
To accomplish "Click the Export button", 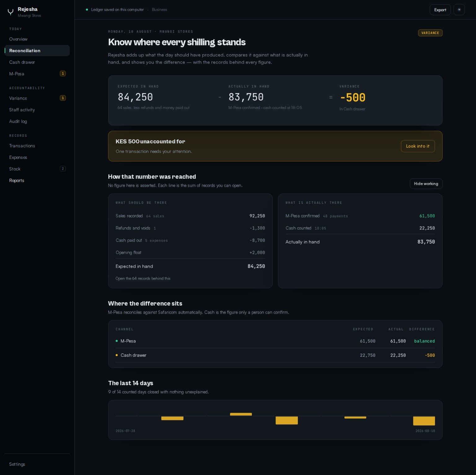I will coord(440,10).
